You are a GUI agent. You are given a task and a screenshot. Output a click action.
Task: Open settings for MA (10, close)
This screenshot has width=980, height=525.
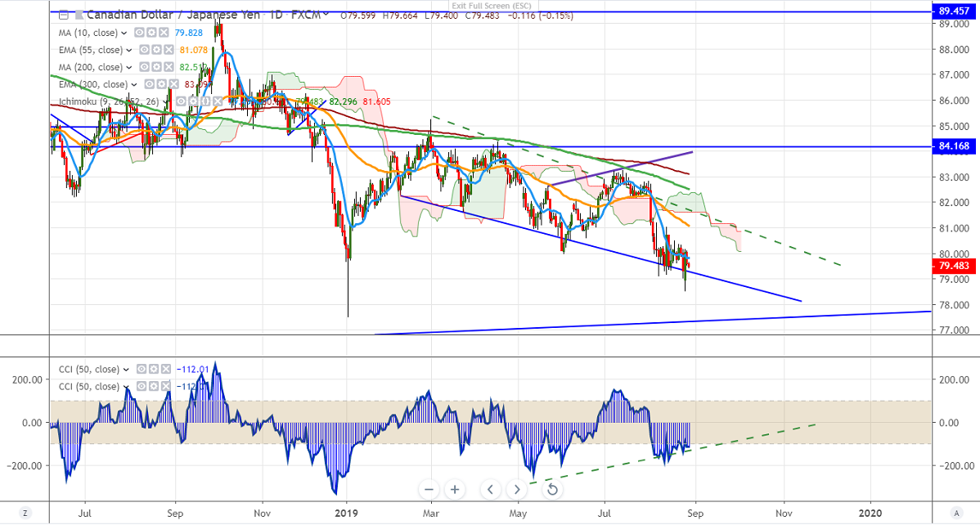[151, 33]
